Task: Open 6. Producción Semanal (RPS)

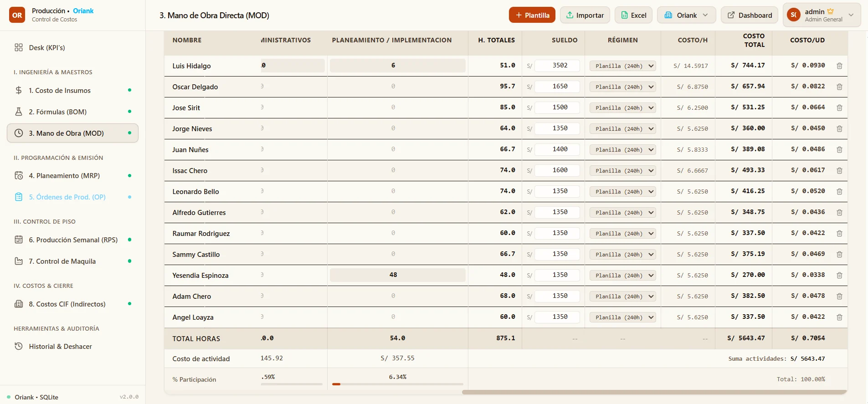Action: tap(73, 240)
